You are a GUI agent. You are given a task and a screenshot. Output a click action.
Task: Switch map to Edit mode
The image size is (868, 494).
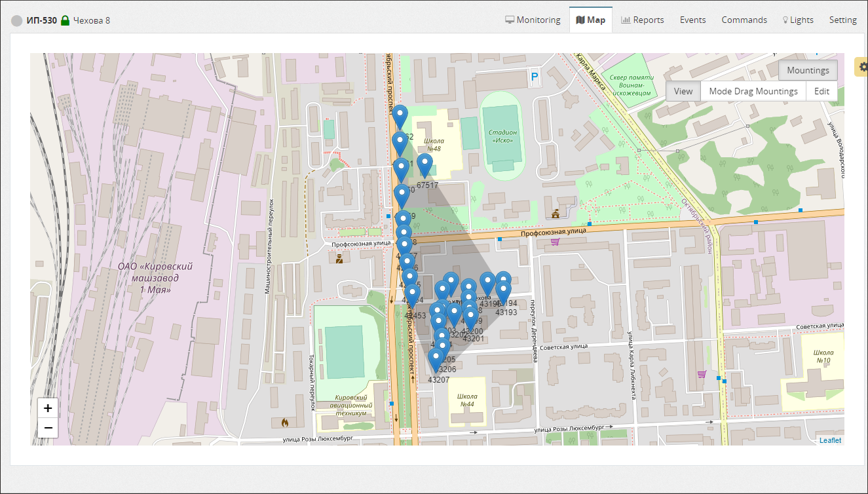821,91
